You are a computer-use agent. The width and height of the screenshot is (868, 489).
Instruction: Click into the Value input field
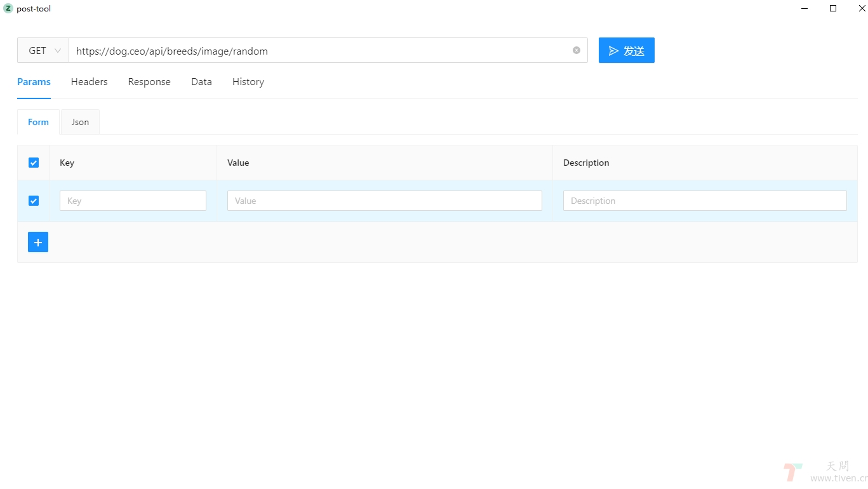coord(385,201)
